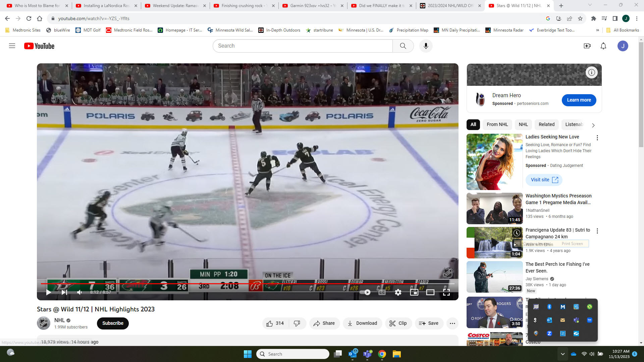Seek on the red video progress bar
The width and height of the screenshot is (644, 362).
[248, 284]
